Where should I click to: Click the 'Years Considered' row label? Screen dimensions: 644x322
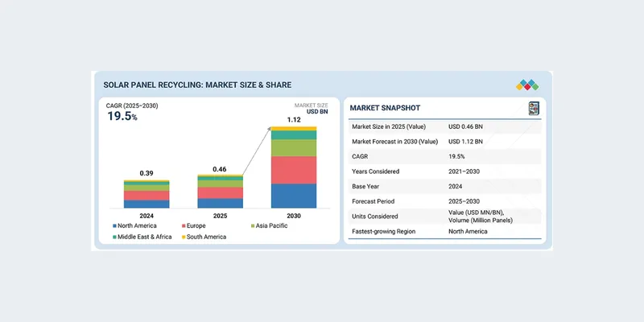pyautogui.click(x=375, y=171)
